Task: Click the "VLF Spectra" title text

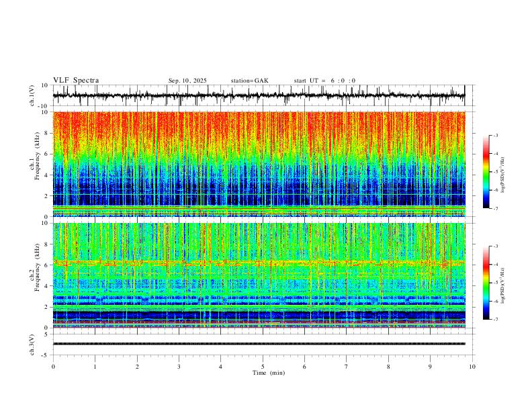Action: [76, 81]
